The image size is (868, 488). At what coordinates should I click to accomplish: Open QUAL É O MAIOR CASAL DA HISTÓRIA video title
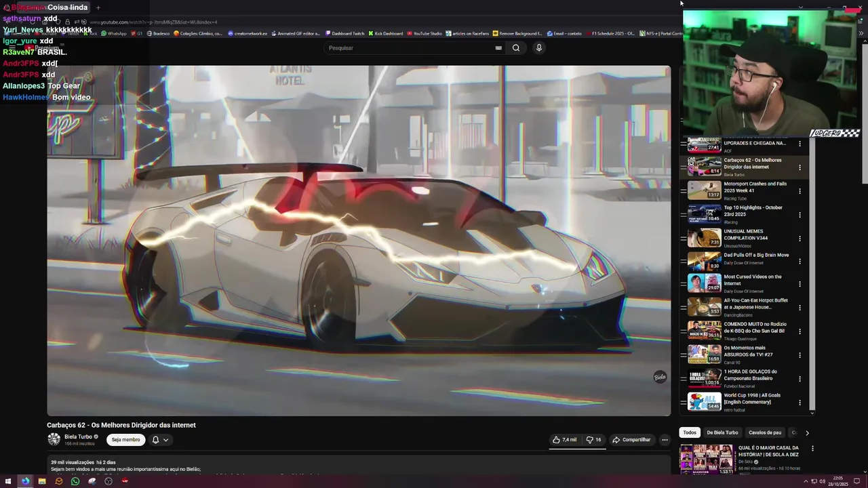768,451
